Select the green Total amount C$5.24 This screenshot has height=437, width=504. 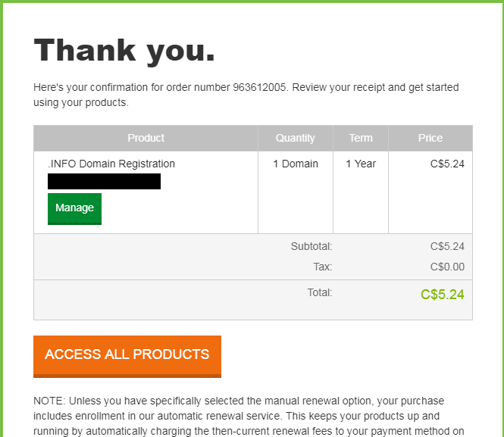coord(443,295)
